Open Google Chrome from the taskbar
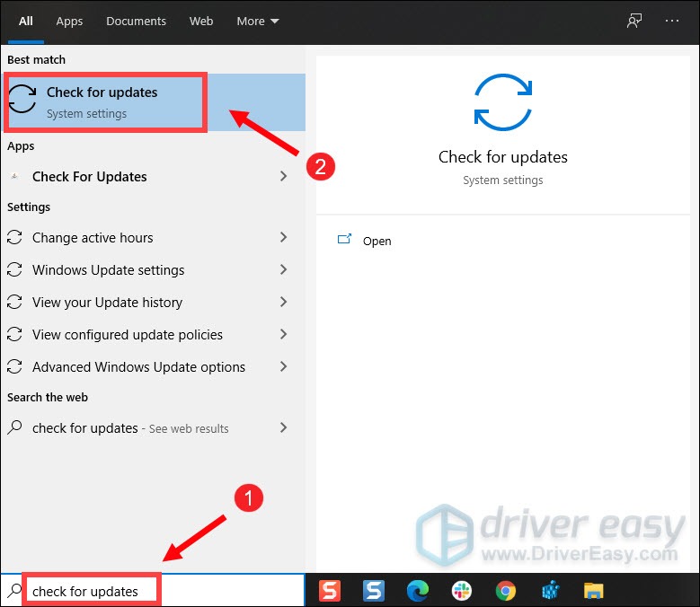Image resolution: width=700 pixels, height=607 pixels. point(505,591)
